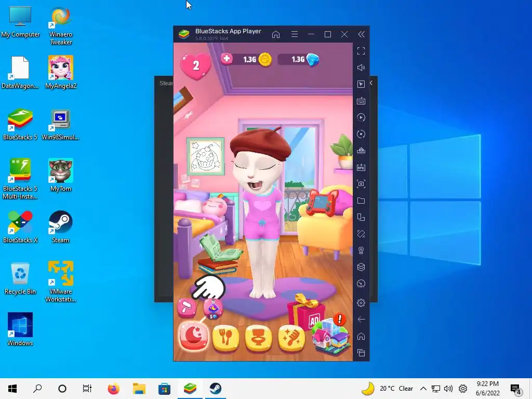Tap the gold coin icon

[x=265, y=60]
